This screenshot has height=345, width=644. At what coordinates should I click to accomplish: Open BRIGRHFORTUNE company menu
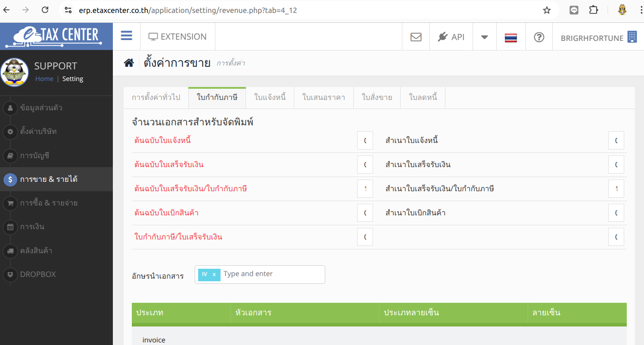[598, 37]
